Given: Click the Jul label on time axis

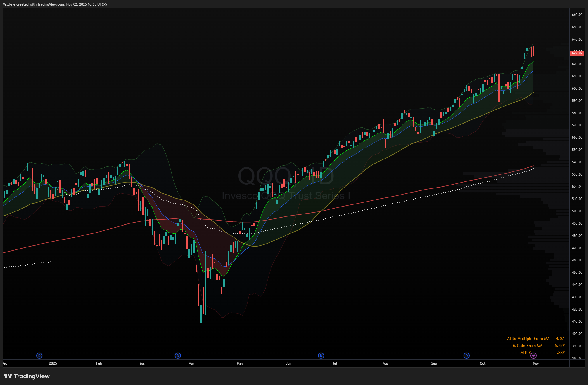Looking at the screenshot, I should [335, 363].
